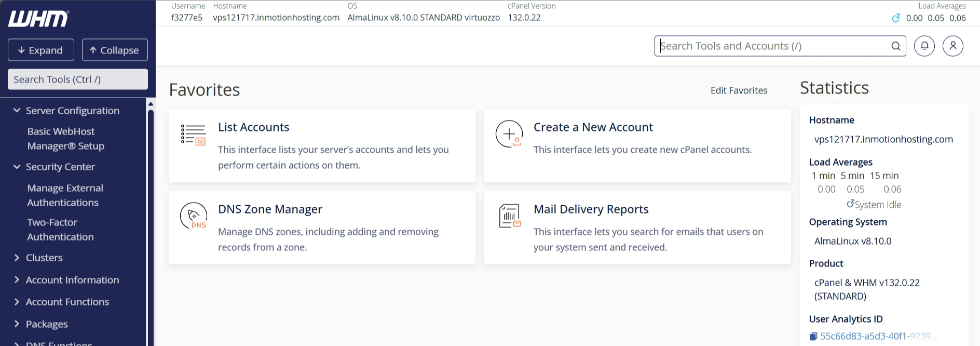Collapse the Security Center section

coord(17,167)
